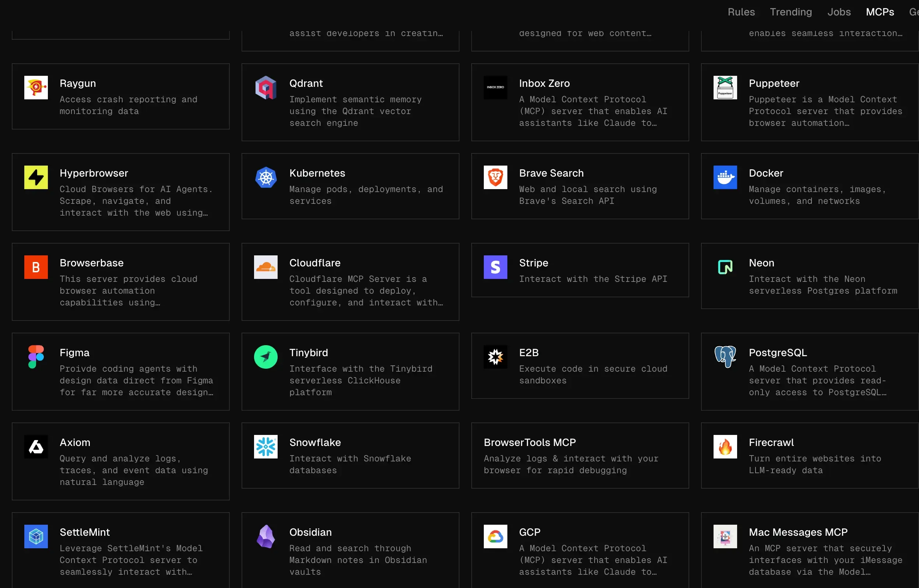Select the Obsidian crystal icon
919x588 pixels.
(x=265, y=536)
